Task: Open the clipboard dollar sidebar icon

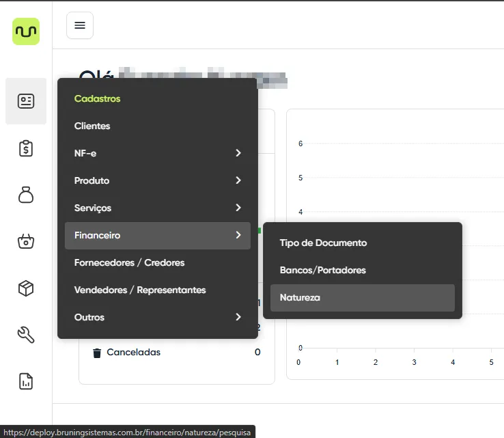Action: pyautogui.click(x=26, y=148)
